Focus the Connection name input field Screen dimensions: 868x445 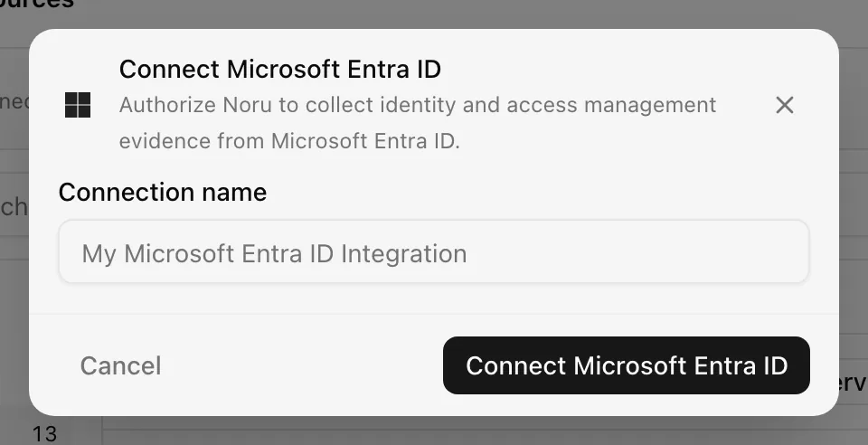click(434, 251)
